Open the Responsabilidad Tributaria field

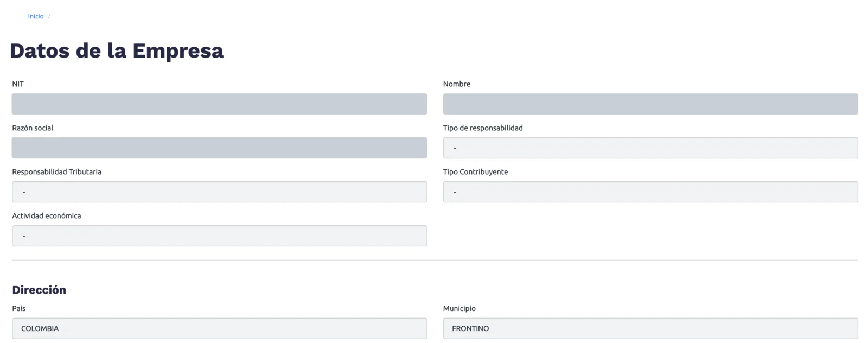(219, 192)
